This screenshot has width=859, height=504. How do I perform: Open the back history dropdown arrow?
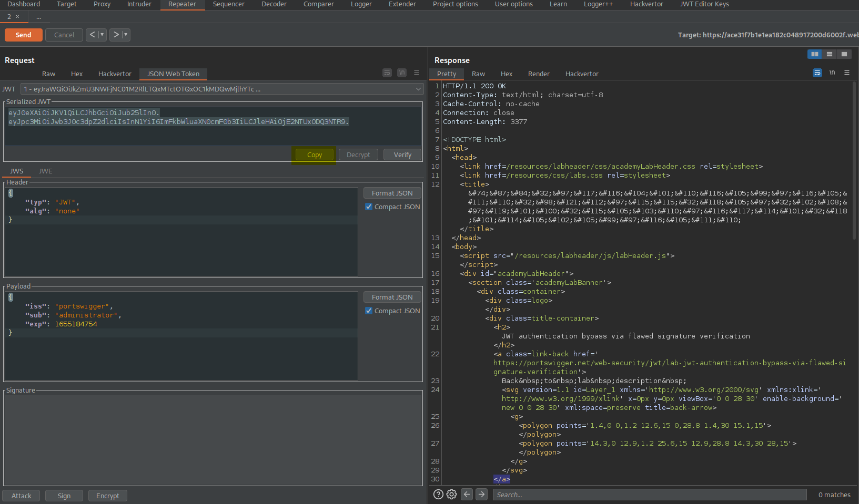(102, 35)
